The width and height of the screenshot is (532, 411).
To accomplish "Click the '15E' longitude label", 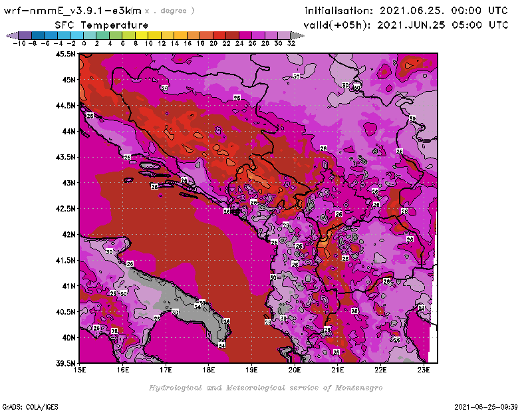I will pos(80,370).
